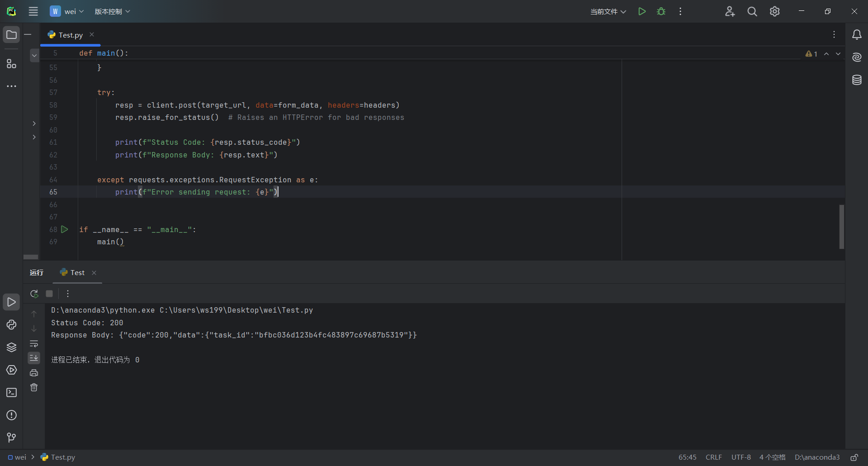Open the Python Console tool window
Image resolution: width=868 pixels, height=466 pixels.
click(11, 325)
